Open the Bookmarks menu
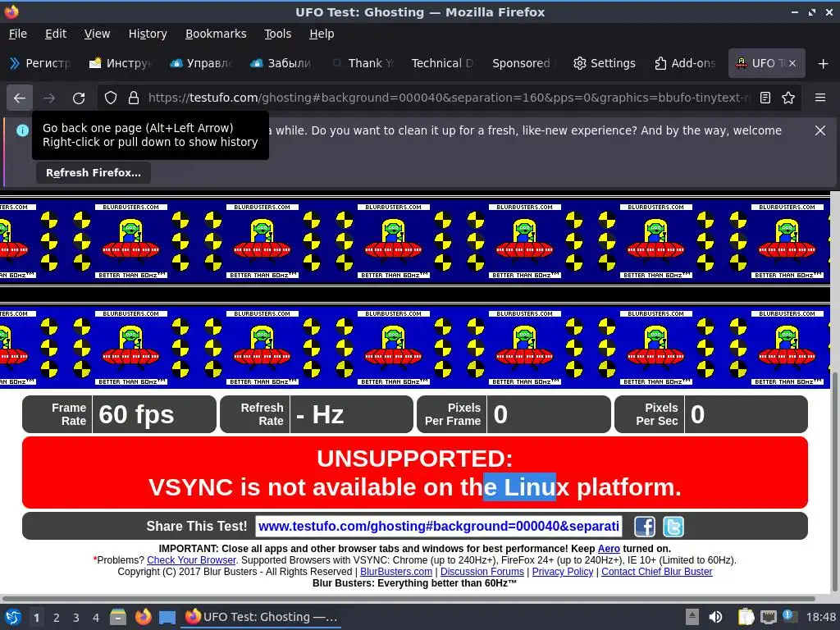The width and height of the screenshot is (840, 630). pos(216,34)
